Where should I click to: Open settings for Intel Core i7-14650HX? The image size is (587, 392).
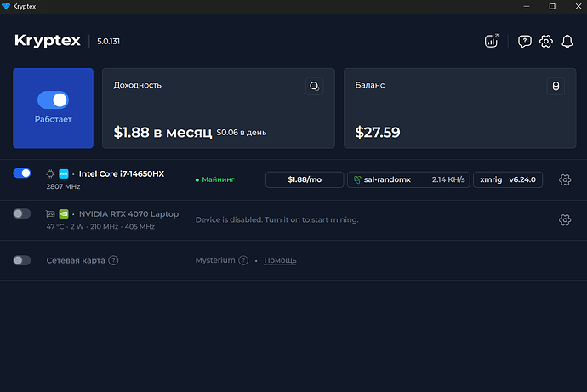coord(565,180)
